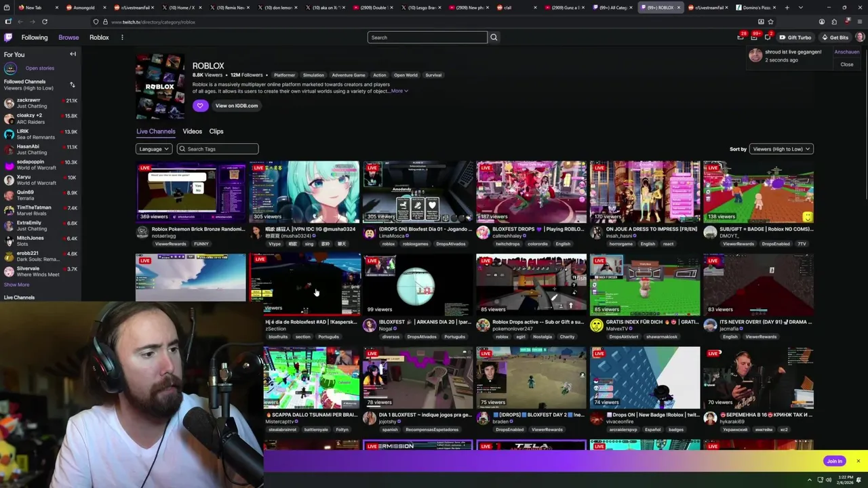Go to Browse in top navigation
Image resolution: width=868 pixels, height=488 pixels.
[x=68, y=37]
